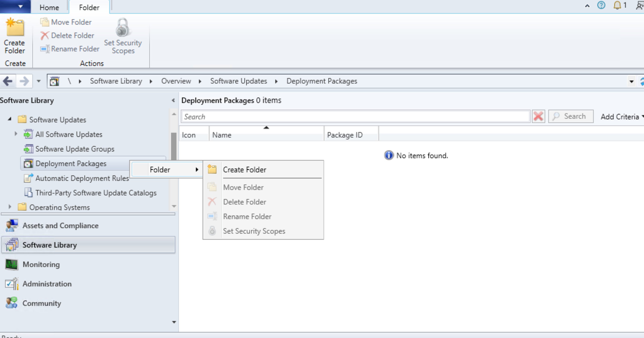Image resolution: width=644 pixels, height=338 pixels.
Task: Expand the Folder submenu arrow
Action: [x=196, y=170]
